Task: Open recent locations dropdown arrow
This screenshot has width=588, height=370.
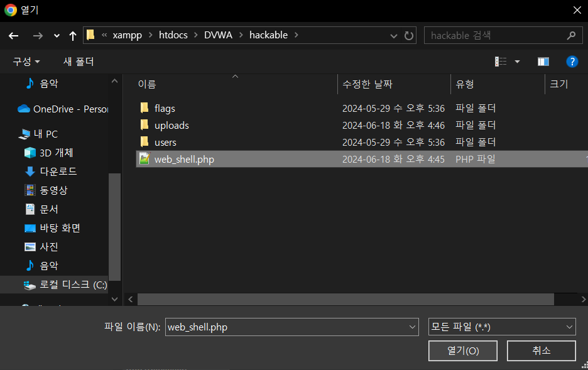Action: [57, 36]
